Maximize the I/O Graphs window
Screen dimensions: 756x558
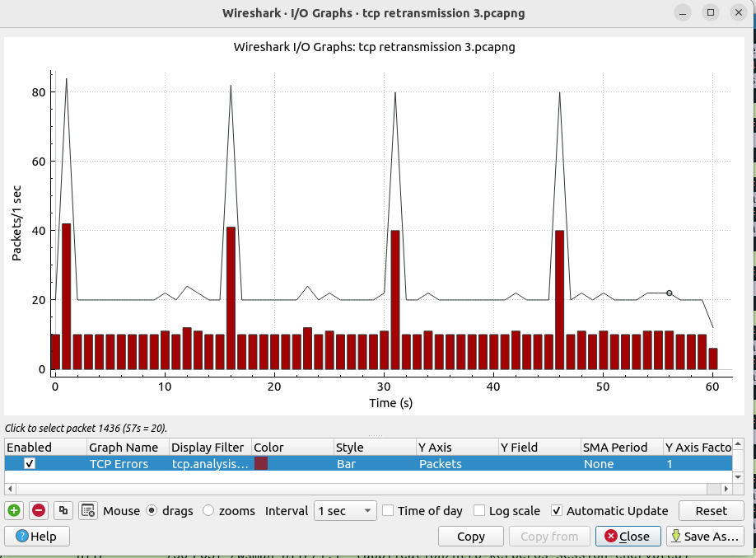tap(710, 13)
